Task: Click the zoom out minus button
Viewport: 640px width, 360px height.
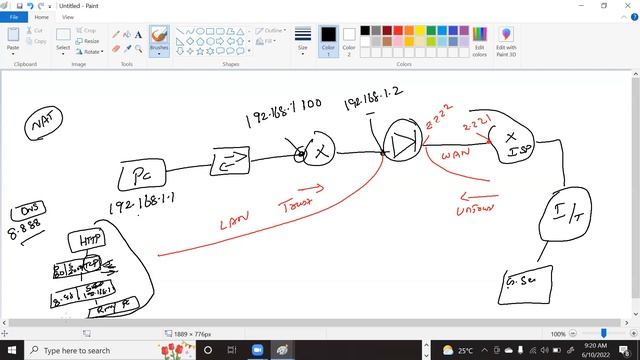Action: point(573,333)
